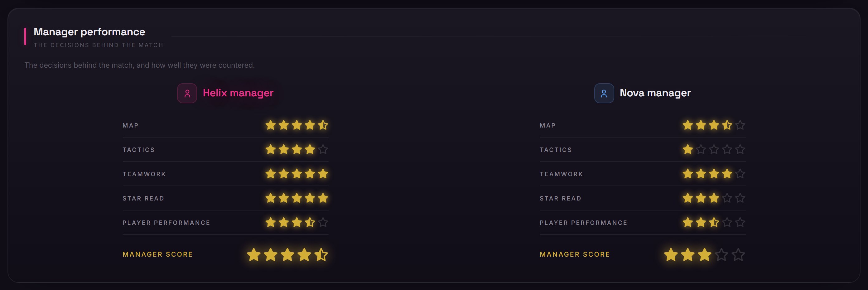The width and height of the screenshot is (868, 290).
Task: Select the Nova manager heading
Action: tap(655, 93)
